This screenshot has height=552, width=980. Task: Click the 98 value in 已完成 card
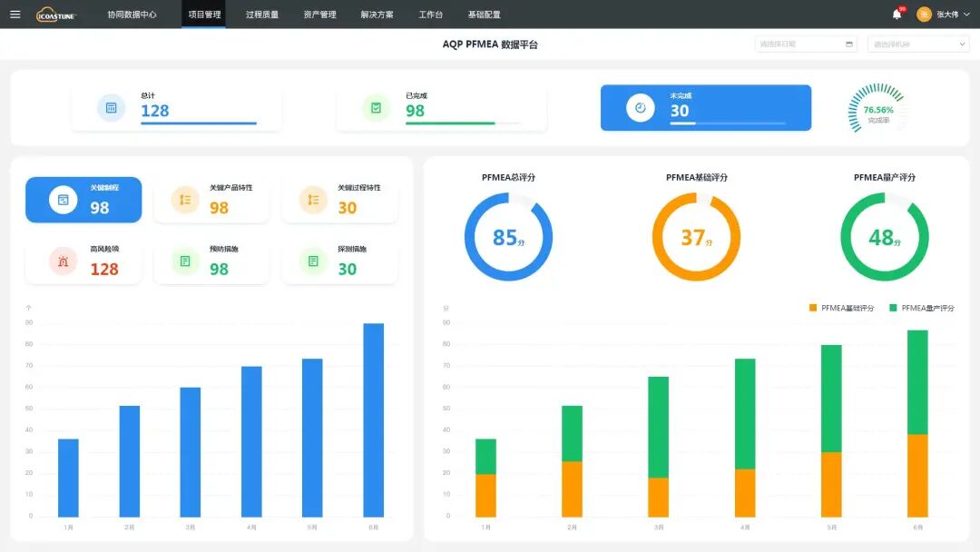tap(415, 111)
